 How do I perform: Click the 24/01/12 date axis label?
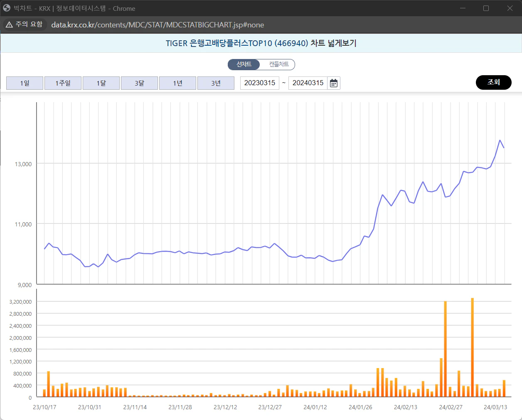click(x=315, y=408)
